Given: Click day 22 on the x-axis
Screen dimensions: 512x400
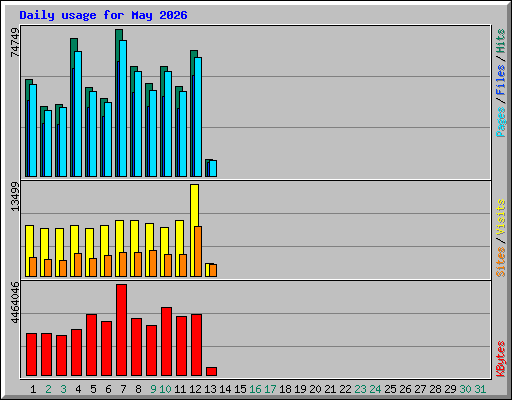Looking at the screenshot, I should [x=345, y=389].
